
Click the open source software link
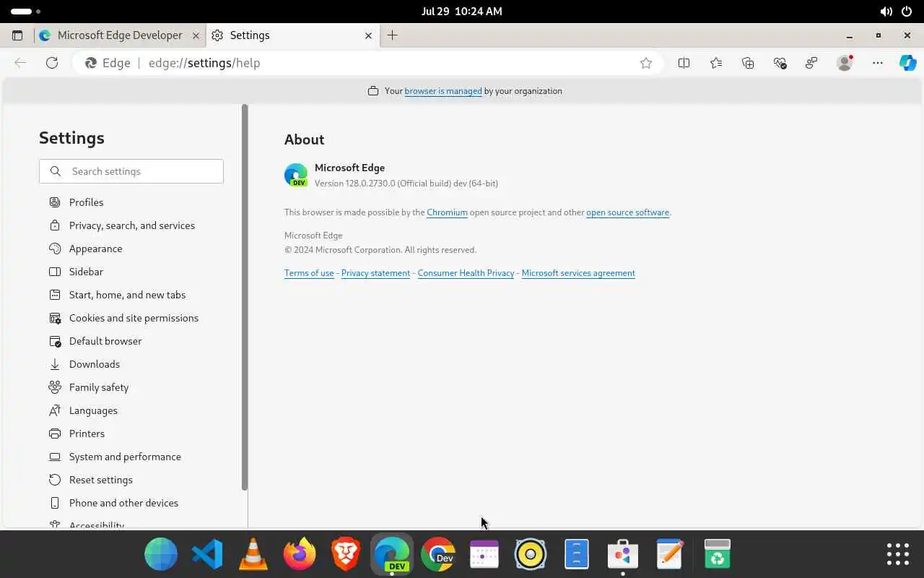627,212
